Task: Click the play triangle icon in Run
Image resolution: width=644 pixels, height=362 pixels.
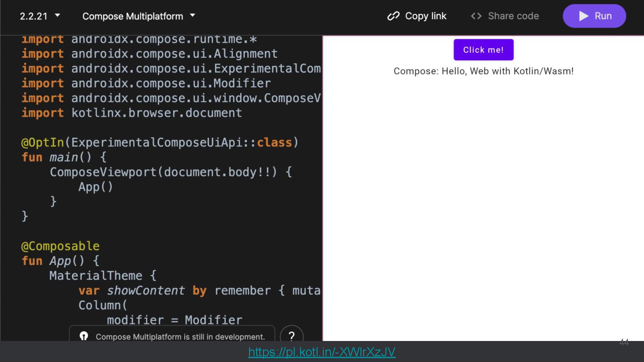Action: (x=584, y=16)
